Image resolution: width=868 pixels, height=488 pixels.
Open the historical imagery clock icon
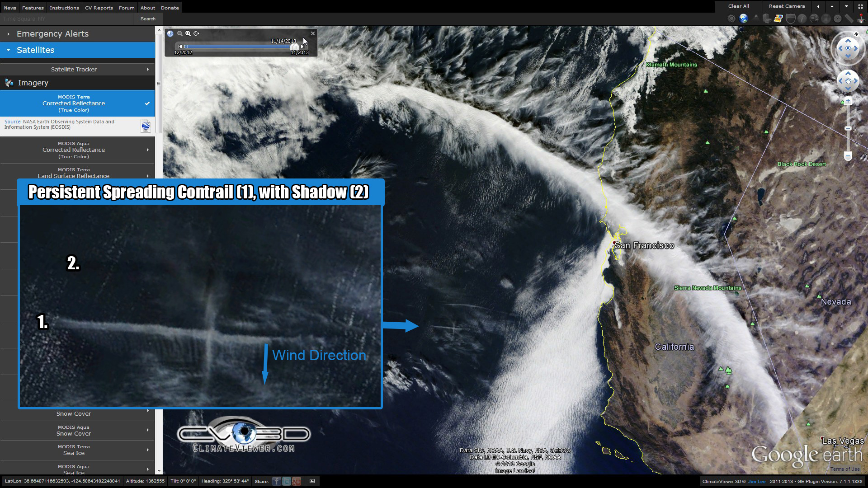pos(837,18)
